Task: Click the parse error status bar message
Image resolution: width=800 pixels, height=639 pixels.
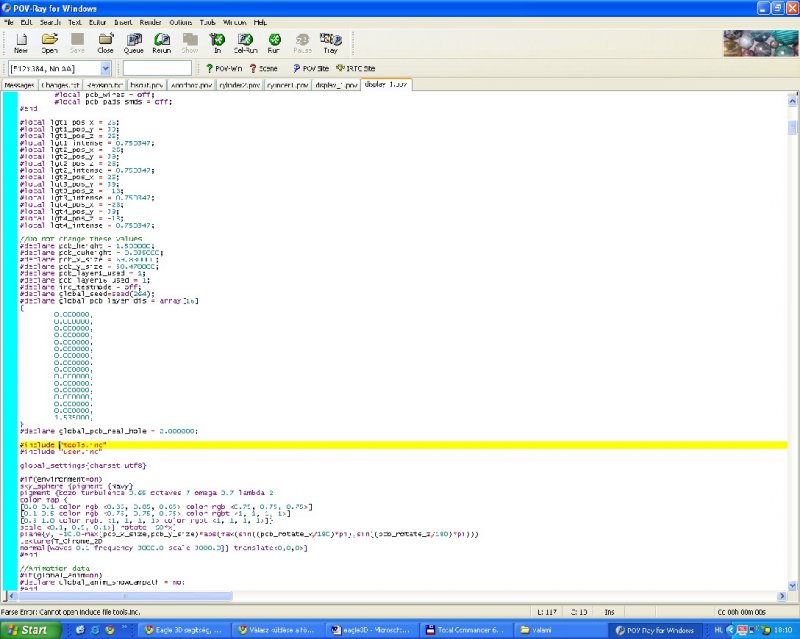Action: tap(70, 612)
